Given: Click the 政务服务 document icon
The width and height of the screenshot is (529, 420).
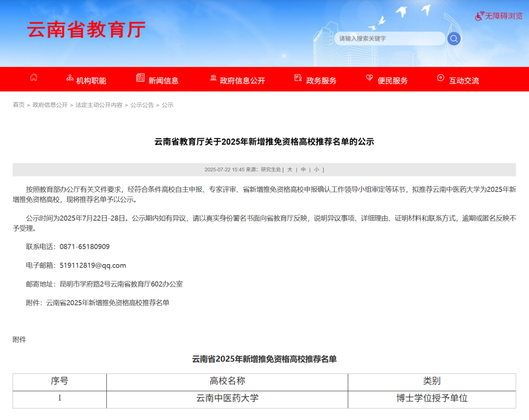Looking at the screenshot, I should point(298,78).
